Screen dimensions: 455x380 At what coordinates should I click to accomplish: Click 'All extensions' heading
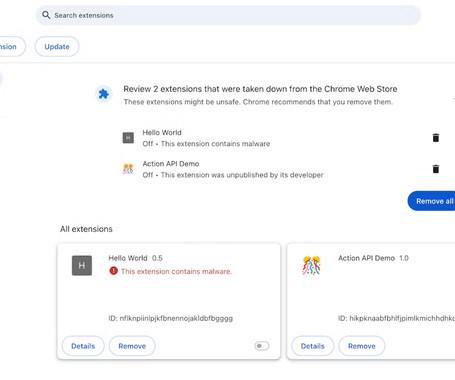86,229
